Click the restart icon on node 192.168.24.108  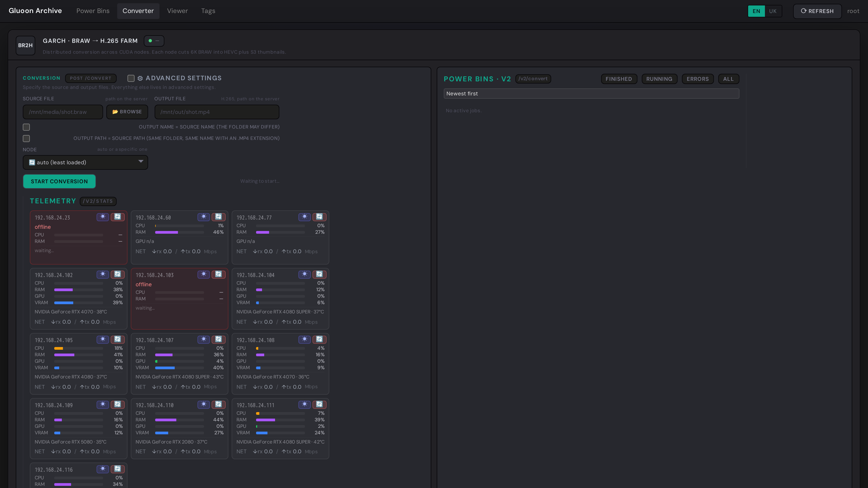[320, 339]
